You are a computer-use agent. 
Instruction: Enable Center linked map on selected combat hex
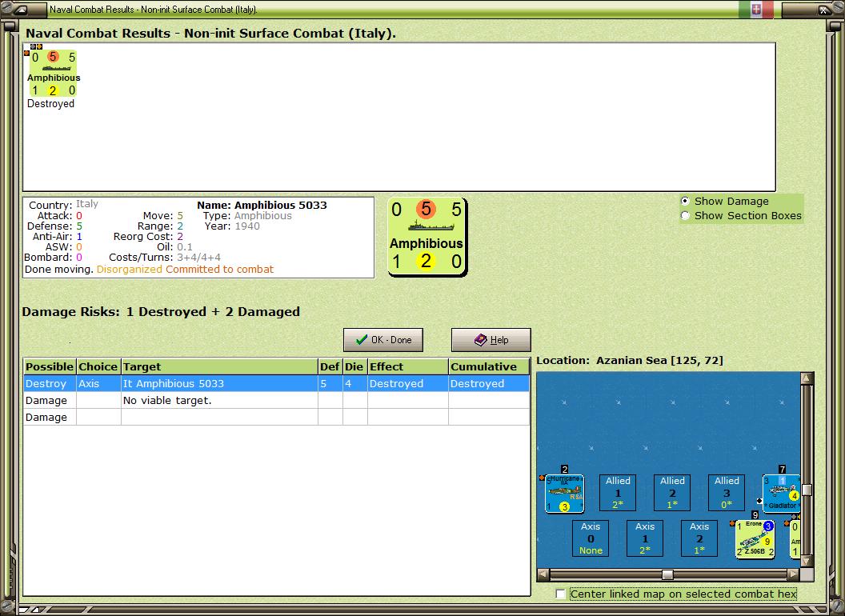[560, 594]
